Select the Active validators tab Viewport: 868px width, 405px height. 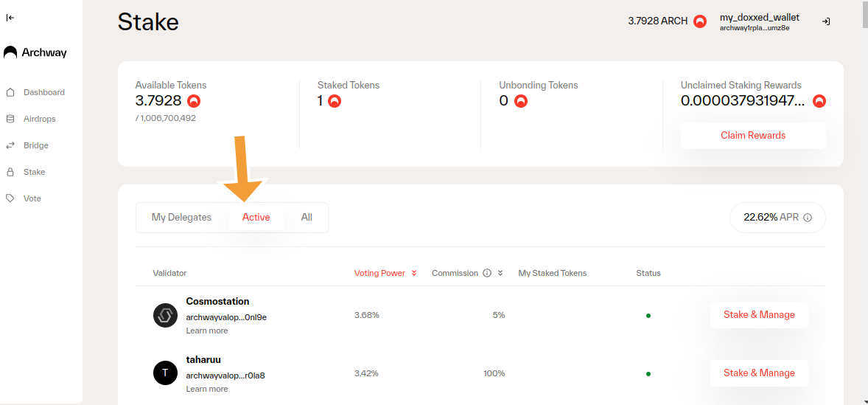[x=256, y=218]
